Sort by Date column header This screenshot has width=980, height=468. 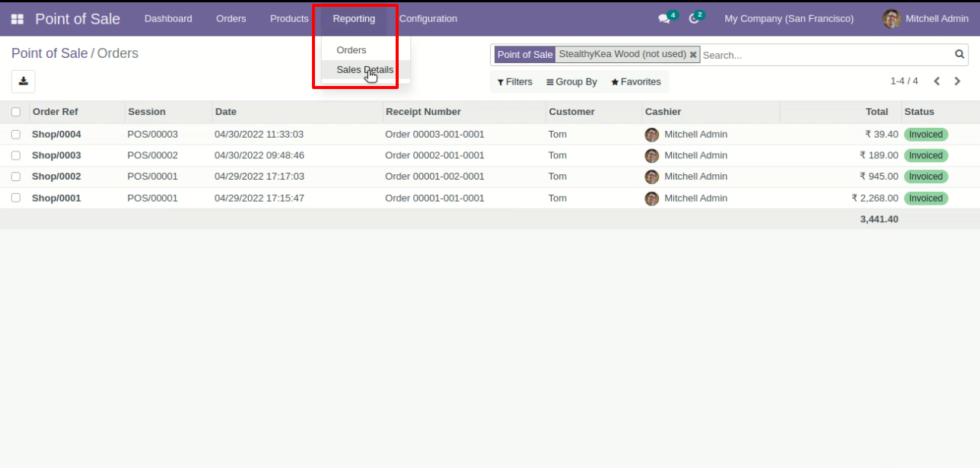(297, 112)
